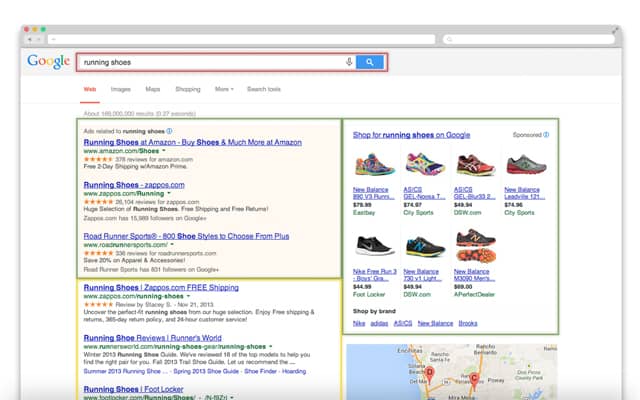The height and width of the screenshot is (400, 640).
Task: Shop by brand: ASICS
Action: (403, 323)
